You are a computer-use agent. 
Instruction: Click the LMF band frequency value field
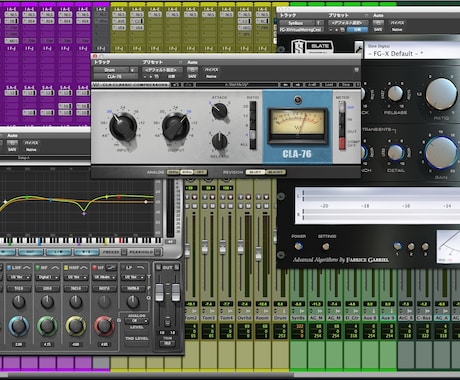19,288
